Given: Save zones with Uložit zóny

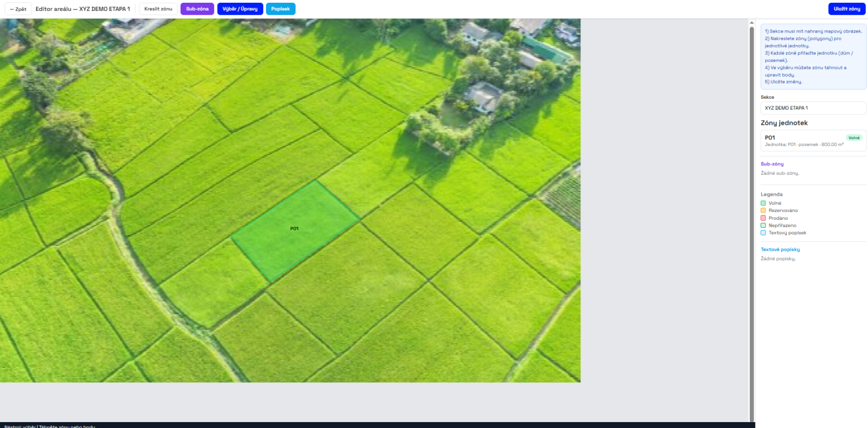Looking at the screenshot, I should pos(846,9).
